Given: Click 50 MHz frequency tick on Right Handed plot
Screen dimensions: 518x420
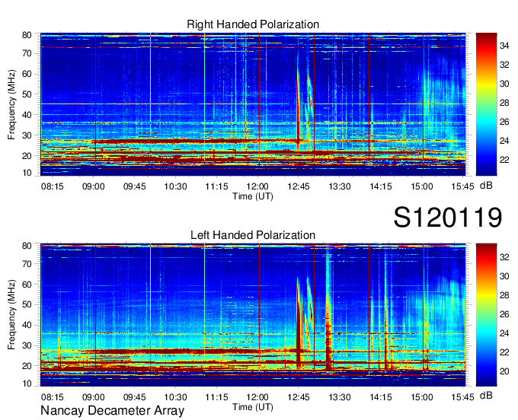Looking at the screenshot, I should (27, 94).
